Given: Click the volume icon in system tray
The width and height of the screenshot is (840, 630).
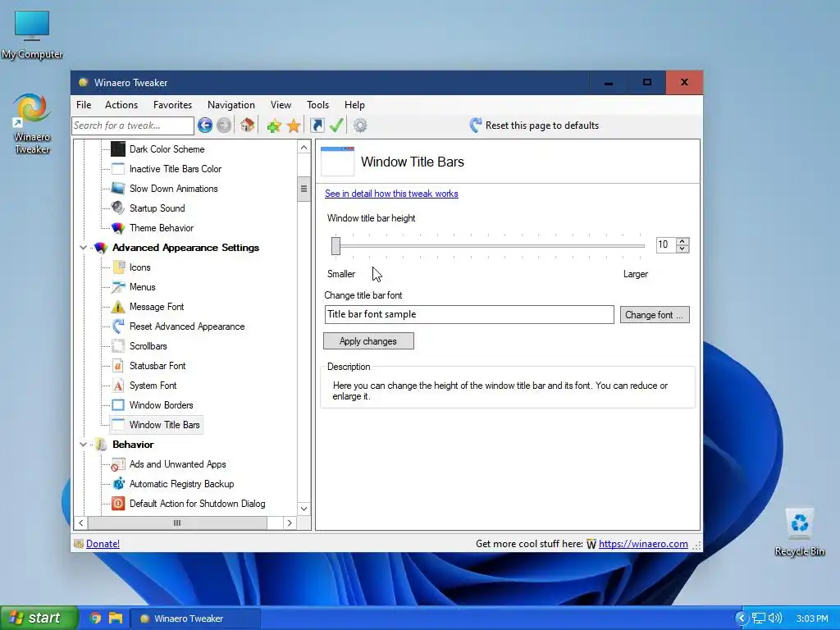Looking at the screenshot, I should pyautogui.click(x=775, y=619).
